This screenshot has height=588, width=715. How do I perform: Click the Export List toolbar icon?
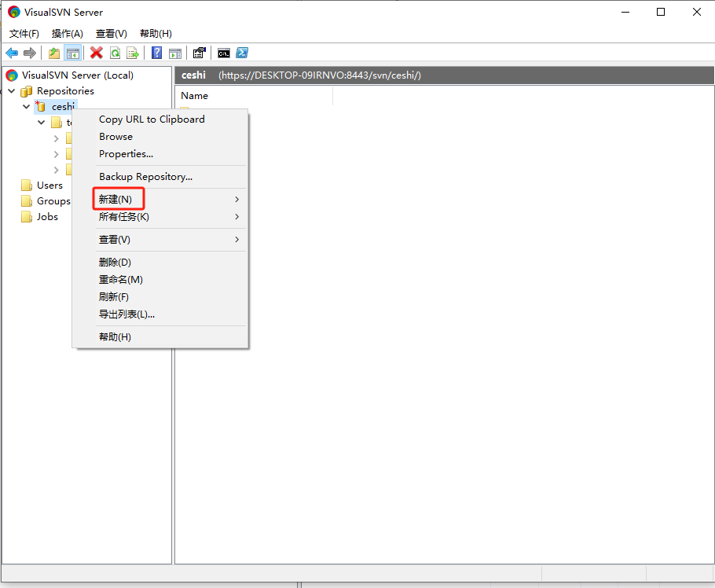(133, 53)
